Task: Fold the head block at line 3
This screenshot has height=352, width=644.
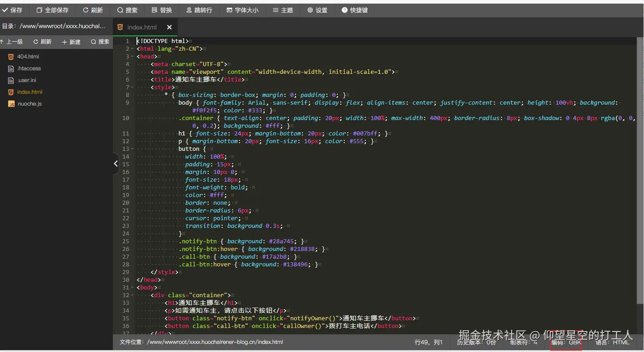Action: (x=133, y=56)
